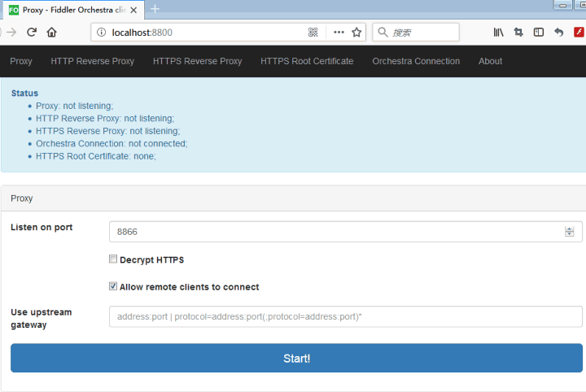Click the Proxy panel heading
586x392 pixels.
(22, 198)
